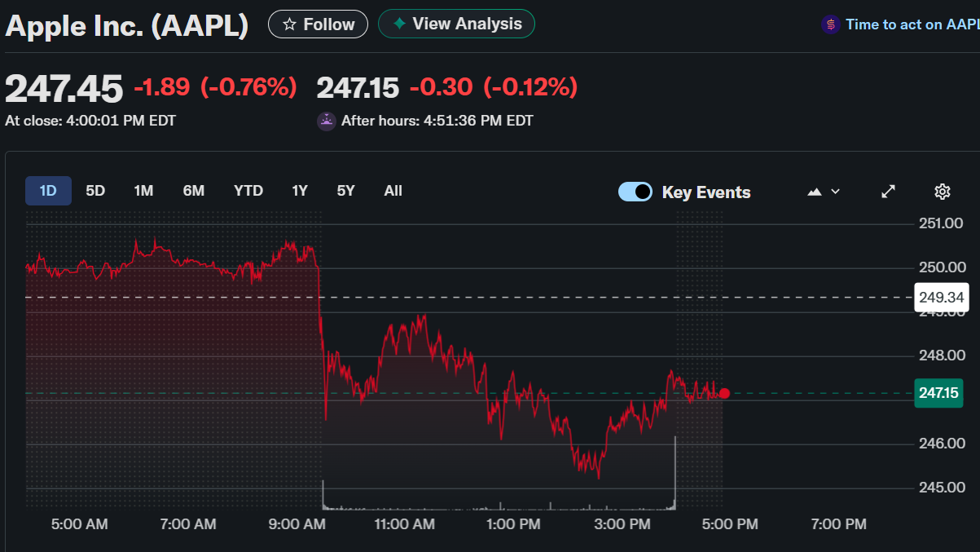Choose the 5Y range tab

[x=346, y=191]
